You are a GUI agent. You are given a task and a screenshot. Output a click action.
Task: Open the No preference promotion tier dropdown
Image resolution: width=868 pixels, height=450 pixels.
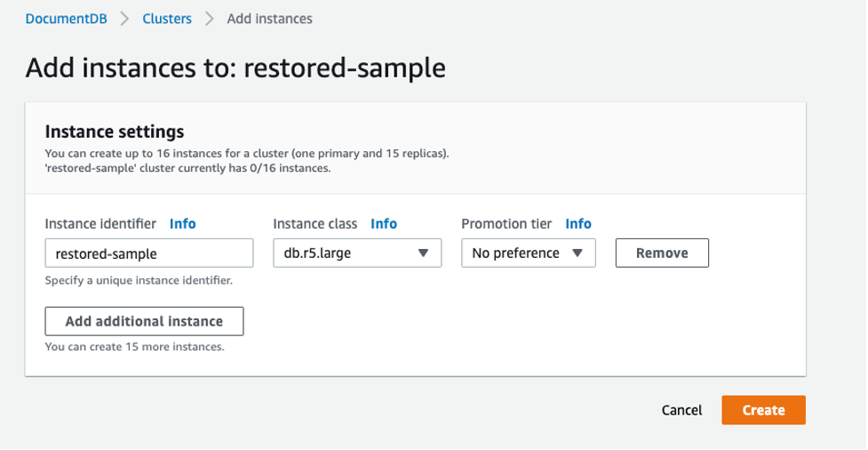pyautogui.click(x=528, y=253)
